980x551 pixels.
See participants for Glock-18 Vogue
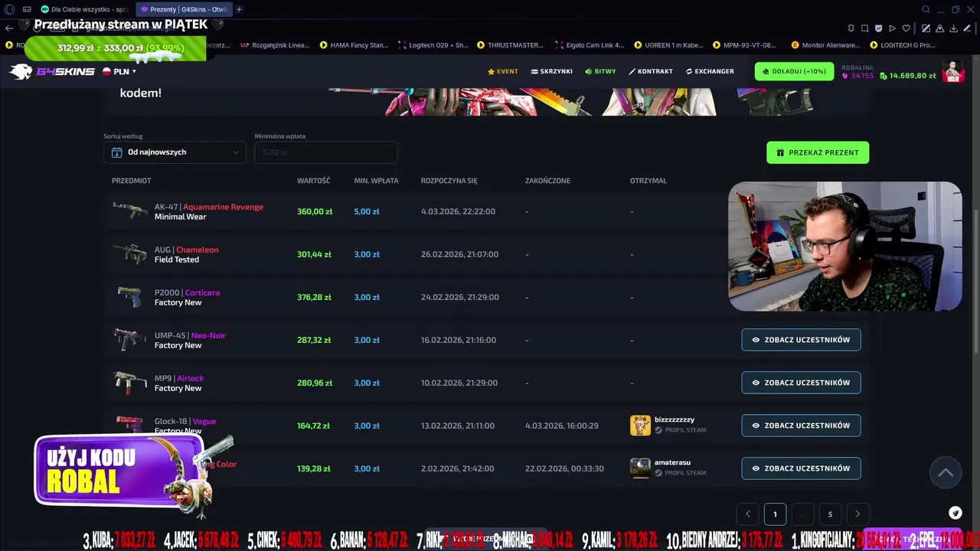click(801, 425)
